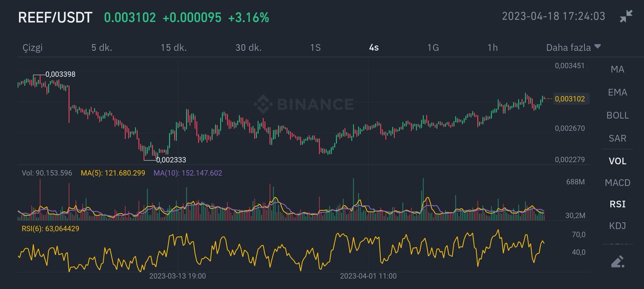Toggle the RSI indicator
644x289 pixels.
617,204
